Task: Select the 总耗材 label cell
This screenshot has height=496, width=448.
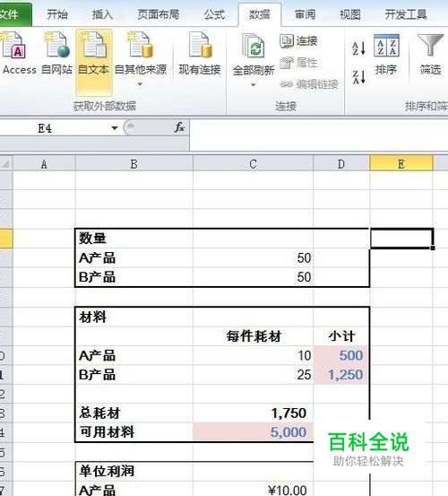Action: pyautogui.click(x=134, y=413)
